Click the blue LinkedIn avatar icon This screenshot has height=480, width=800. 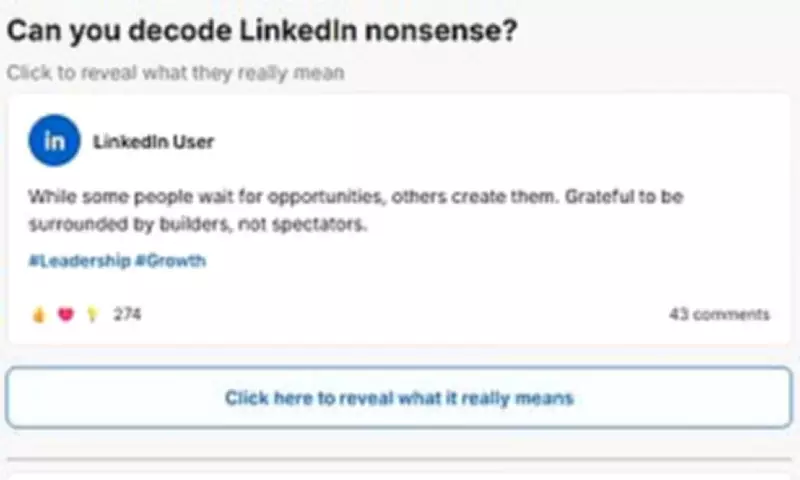coord(54,141)
